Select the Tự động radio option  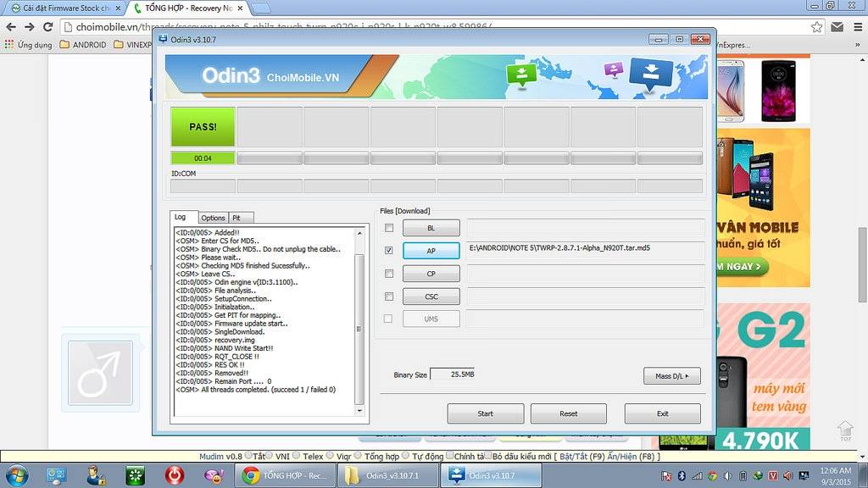406,456
